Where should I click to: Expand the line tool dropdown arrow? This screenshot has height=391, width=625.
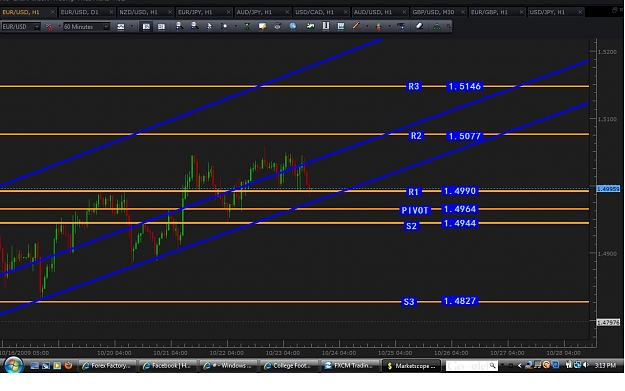point(367,27)
